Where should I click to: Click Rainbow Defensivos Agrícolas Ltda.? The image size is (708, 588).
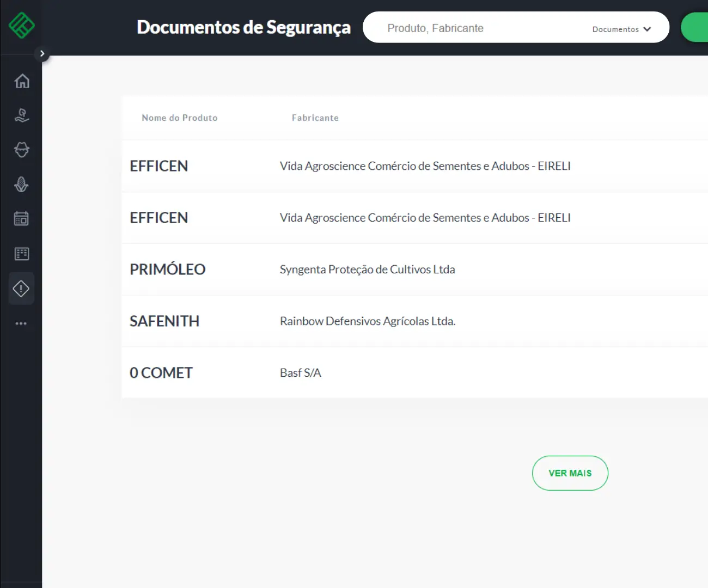coord(368,321)
